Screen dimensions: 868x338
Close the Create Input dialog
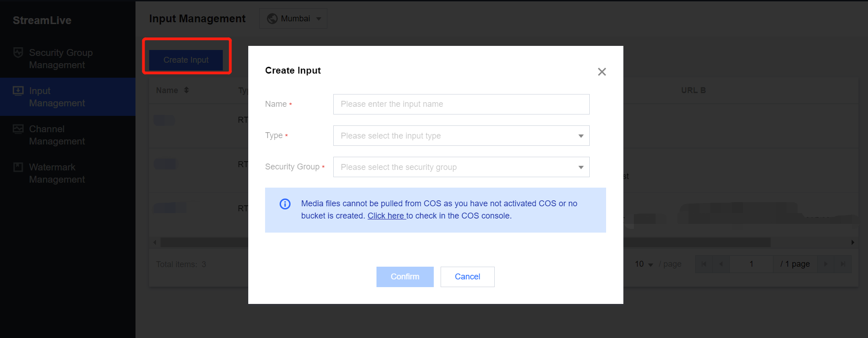click(602, 72)
